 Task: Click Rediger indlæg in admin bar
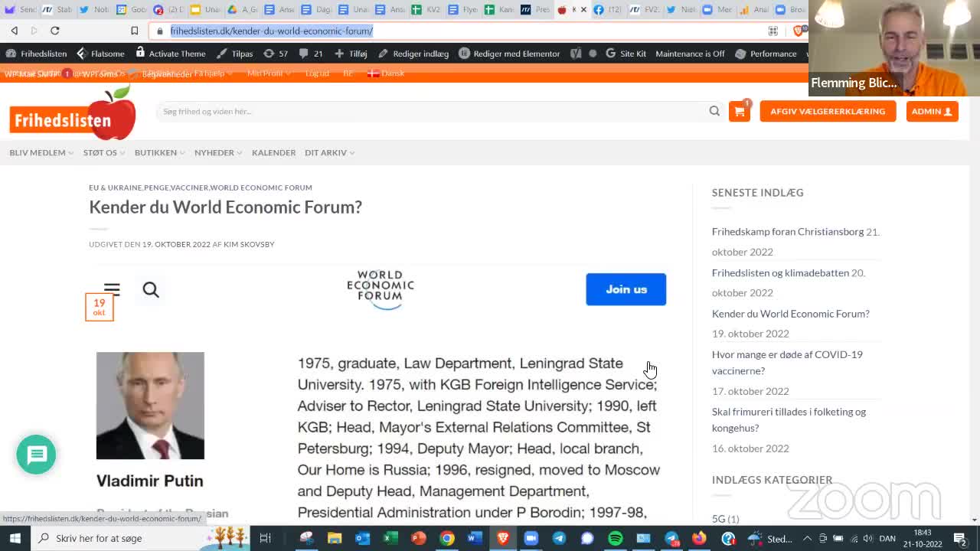413,54
